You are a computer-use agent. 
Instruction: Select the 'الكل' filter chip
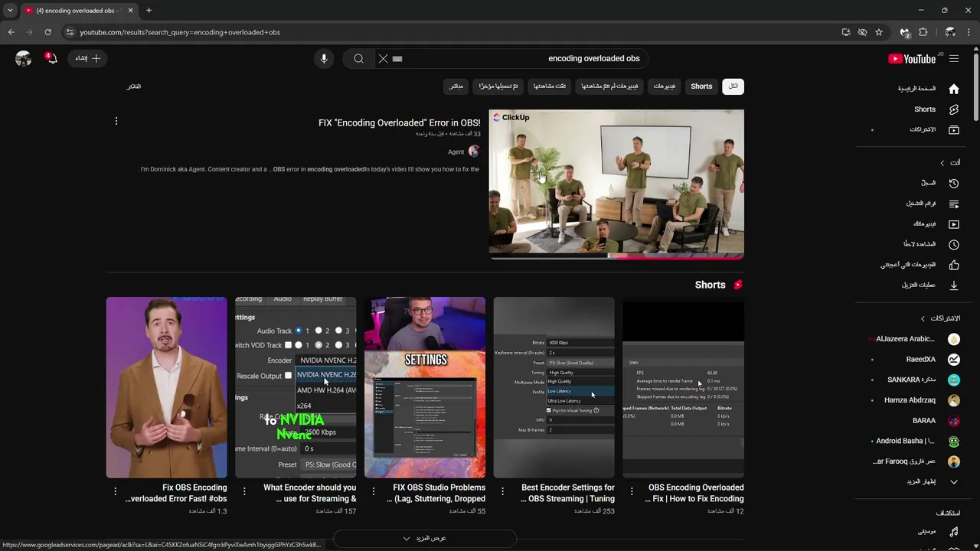(733, 86)
